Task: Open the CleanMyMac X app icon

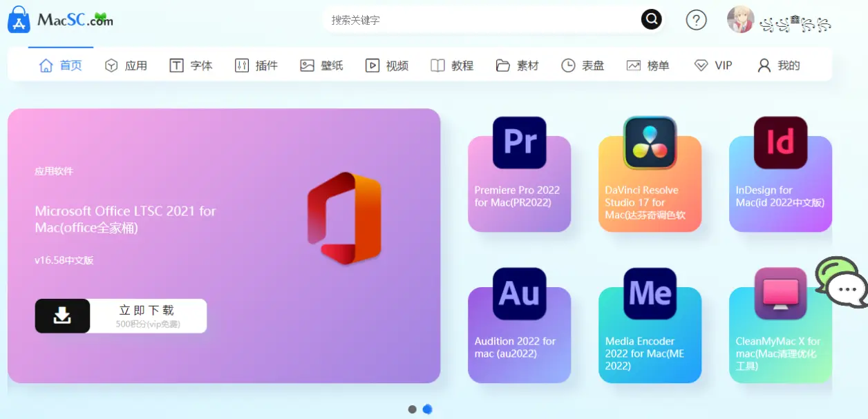Action: click(781, 293)
